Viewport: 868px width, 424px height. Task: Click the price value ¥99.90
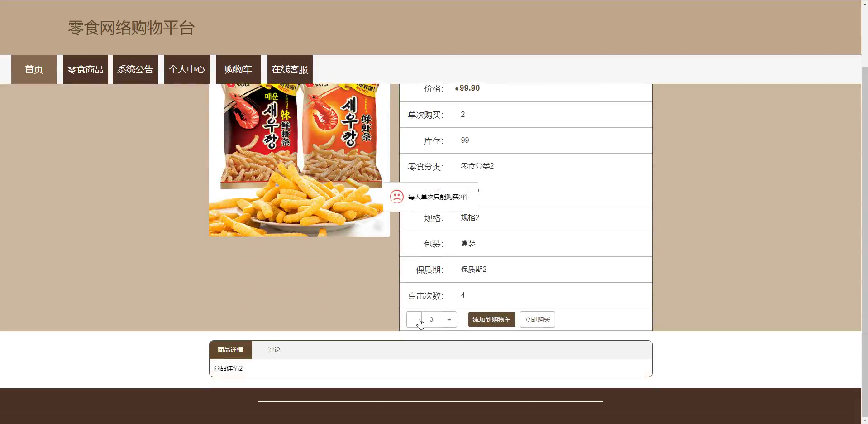click(x=467, y=88)
